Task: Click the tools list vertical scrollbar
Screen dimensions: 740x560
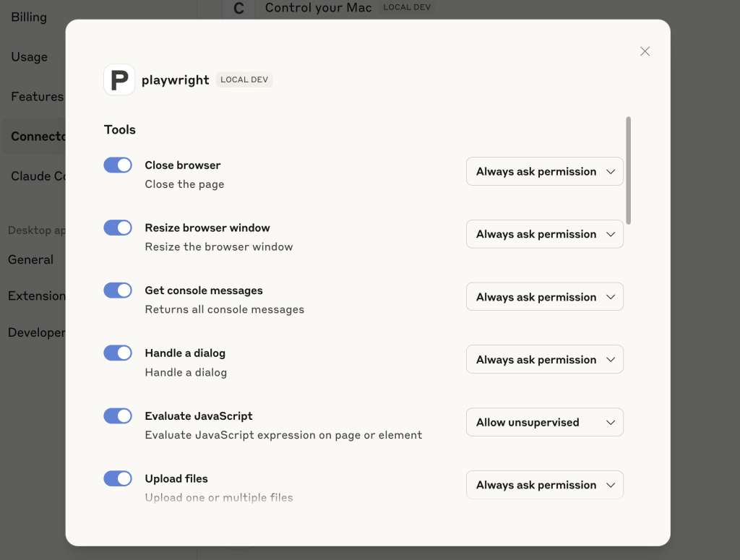Action: [629, 170]
